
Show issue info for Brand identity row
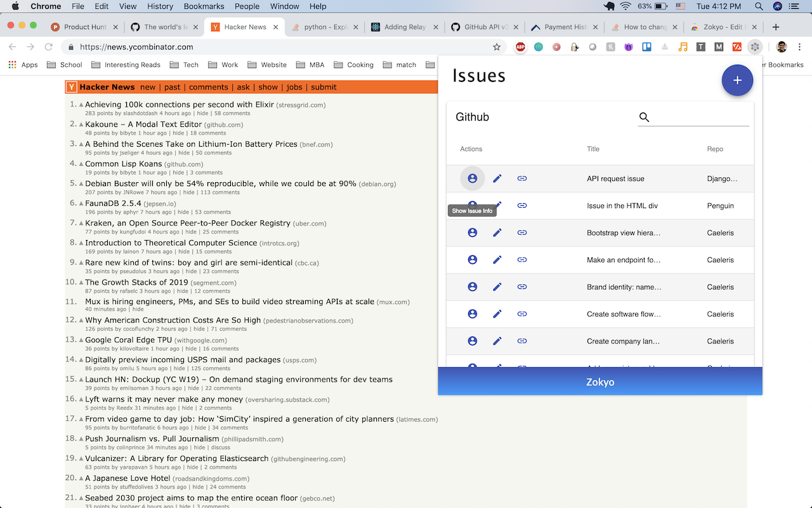[x=472, y=287]
